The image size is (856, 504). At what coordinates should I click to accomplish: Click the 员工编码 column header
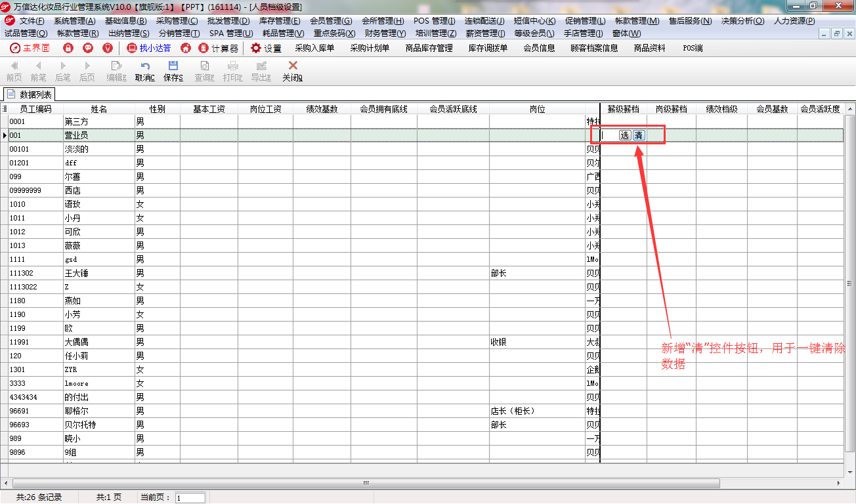click(35, 109)
